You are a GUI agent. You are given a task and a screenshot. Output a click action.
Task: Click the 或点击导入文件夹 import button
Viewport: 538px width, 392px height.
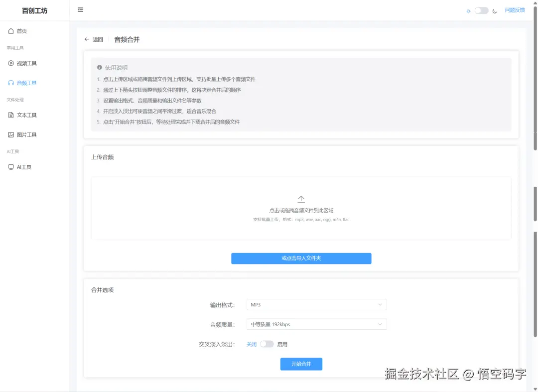coord(301,258)
